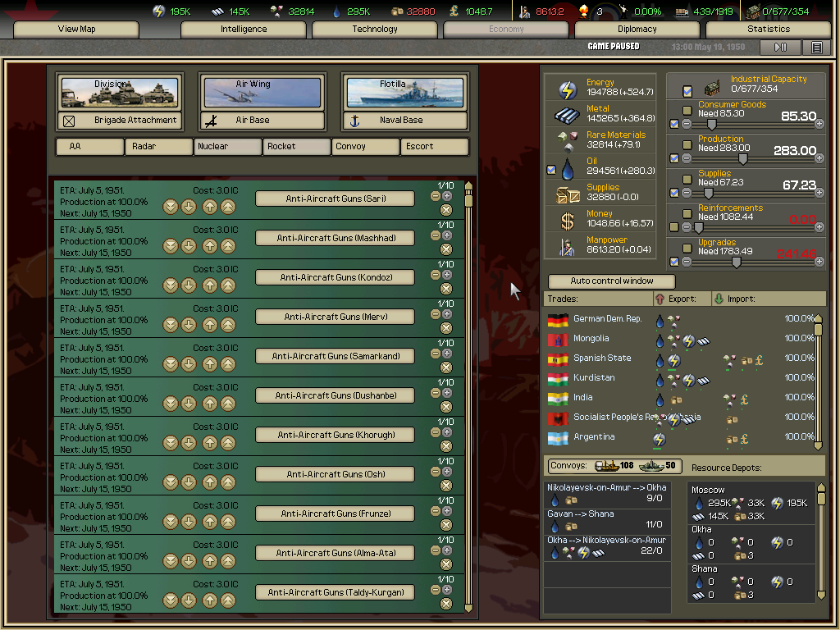This screenshot has height=630, width=840.
Task: Click the Energy lightning bolt icon
Action: [568, 90]
